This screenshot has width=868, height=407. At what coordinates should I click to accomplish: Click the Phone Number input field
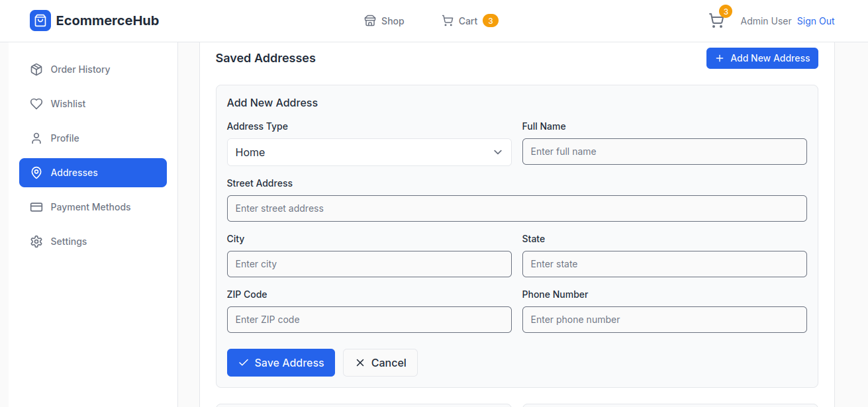[x=664, y=320]
